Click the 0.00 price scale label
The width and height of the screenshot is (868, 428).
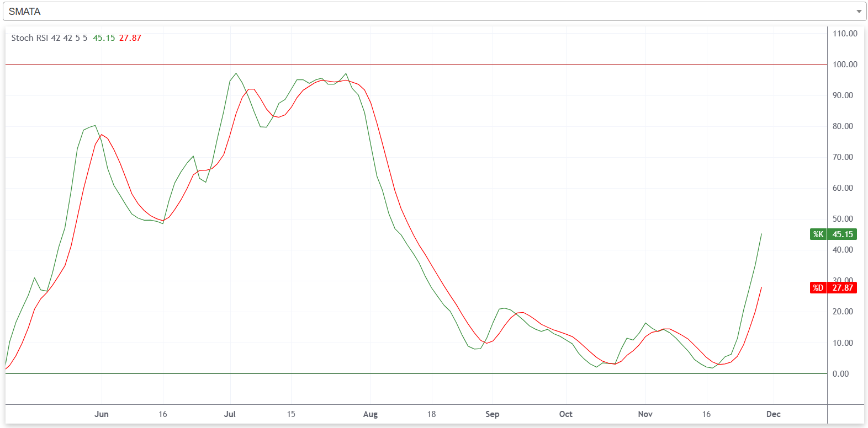tap(840, 374)
